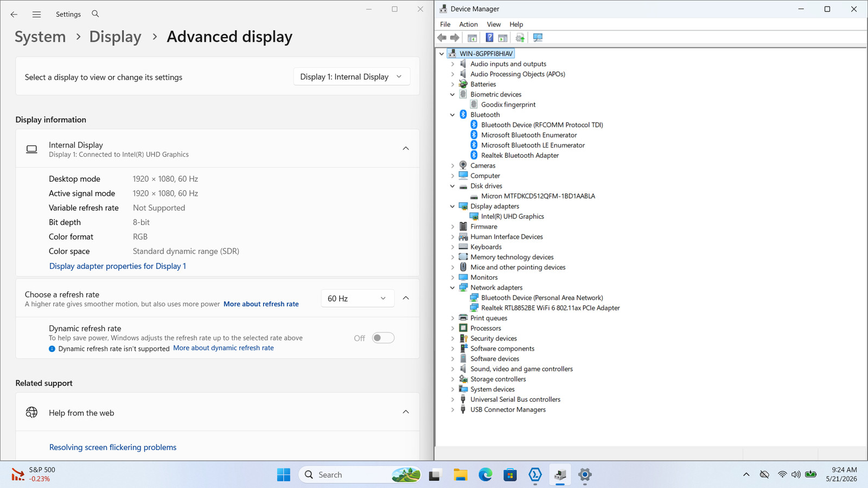Open Microsoft Edge from the taskbar

click(485, 475)
